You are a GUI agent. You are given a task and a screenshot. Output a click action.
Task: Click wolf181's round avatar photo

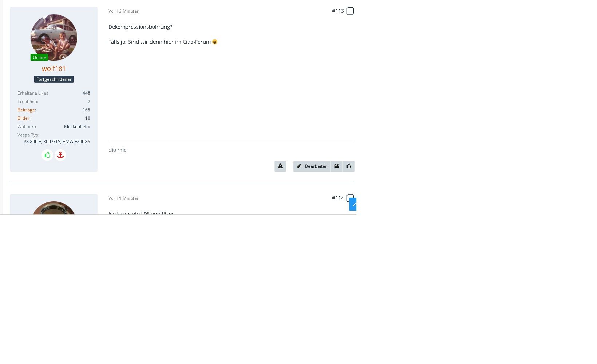[x=54, y=37]
